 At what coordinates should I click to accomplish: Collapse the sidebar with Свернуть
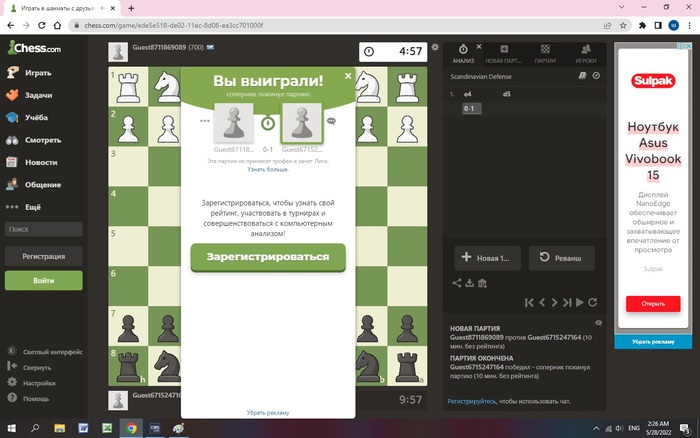pos(29,367)
